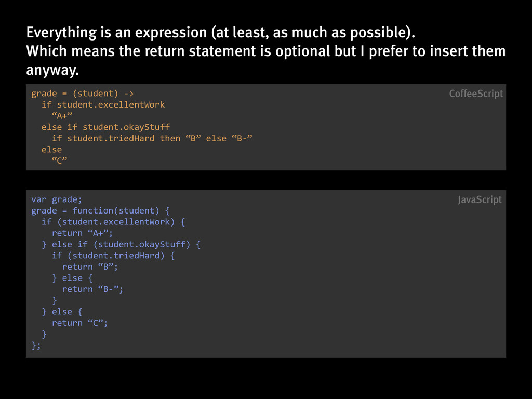Click the 'Everything is an expression' heading
Screen dimensions: 532x399
(x=221, y=33)
